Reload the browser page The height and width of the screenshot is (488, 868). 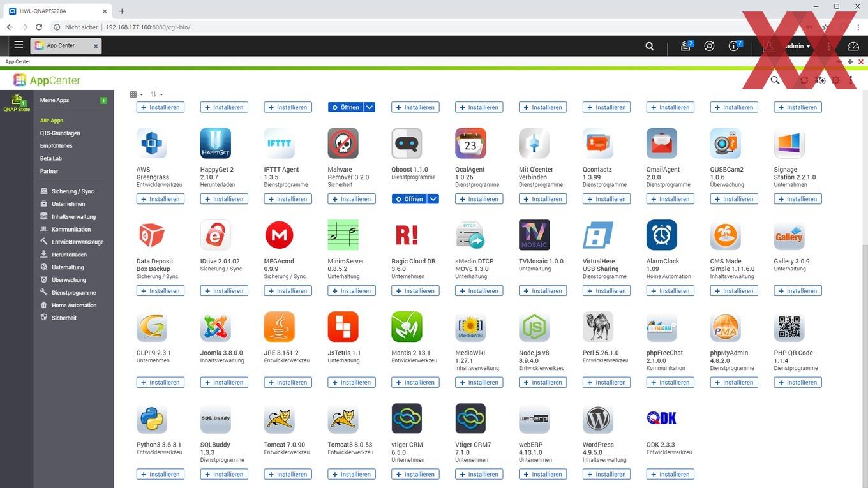tap(39, 27)
